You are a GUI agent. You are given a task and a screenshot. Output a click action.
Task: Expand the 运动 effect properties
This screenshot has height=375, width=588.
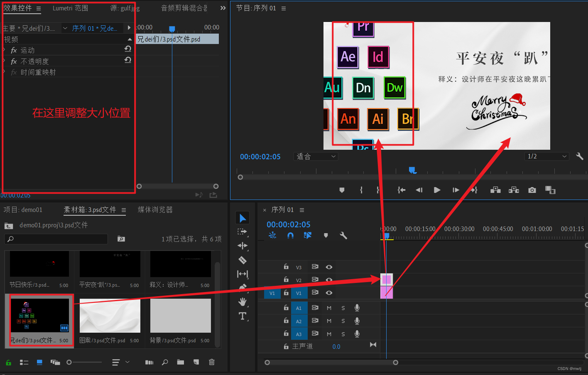(4, 50)
